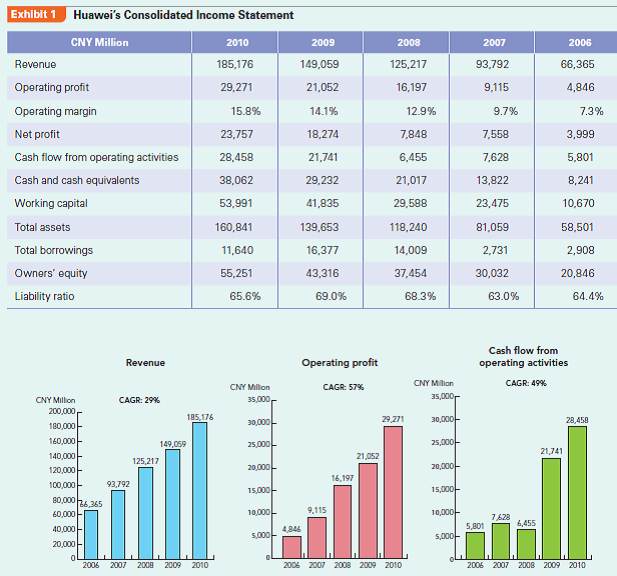Click the red 2008 operating profit bar
The image size is (617, 576).
(342, 522)
